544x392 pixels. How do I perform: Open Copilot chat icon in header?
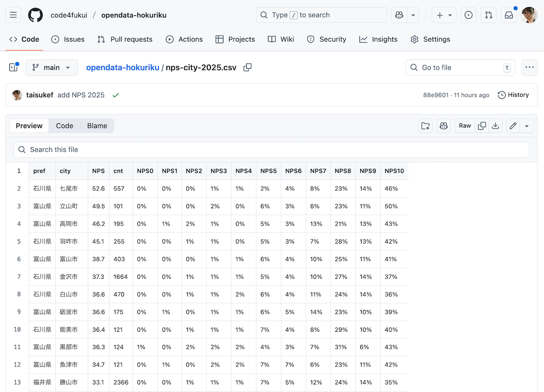399,15
